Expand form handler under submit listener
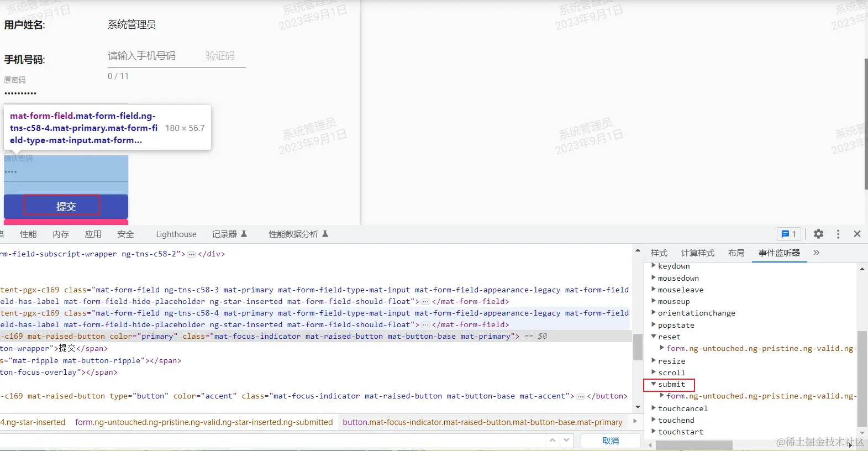Viewport: 868px width, 451px height. (662, 396)
